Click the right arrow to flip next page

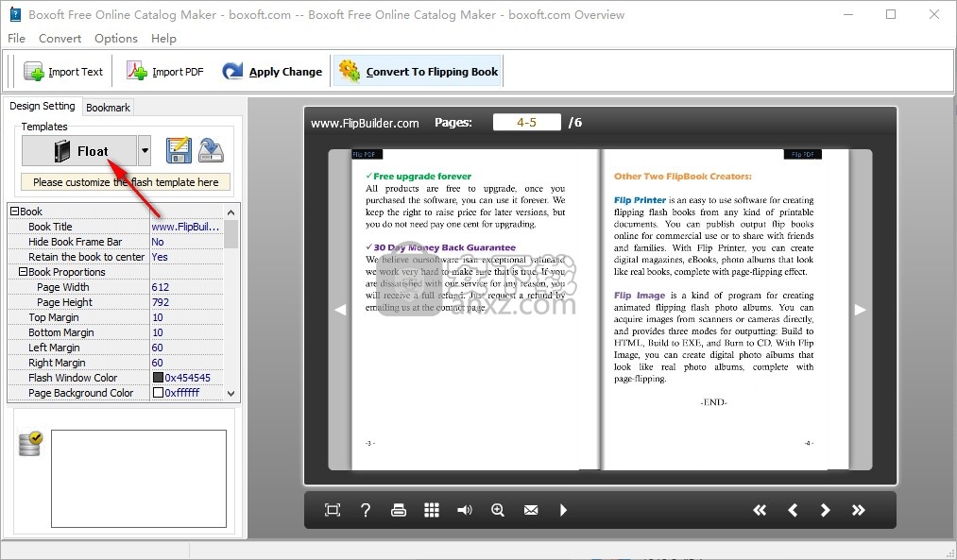[x=860, y=310]
